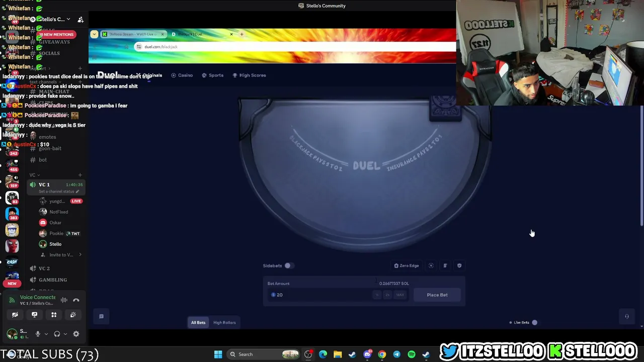Share your screen in Discord

click(34, 315)
